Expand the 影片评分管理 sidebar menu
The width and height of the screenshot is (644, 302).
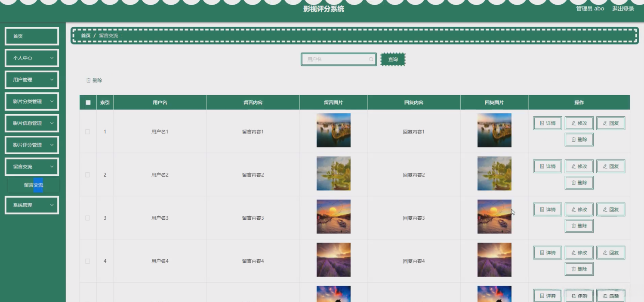pos(32,145)
